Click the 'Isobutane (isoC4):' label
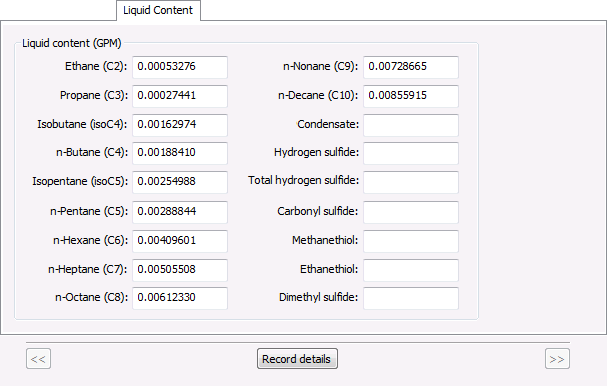 pyautogui.click(x=82, y=124)
